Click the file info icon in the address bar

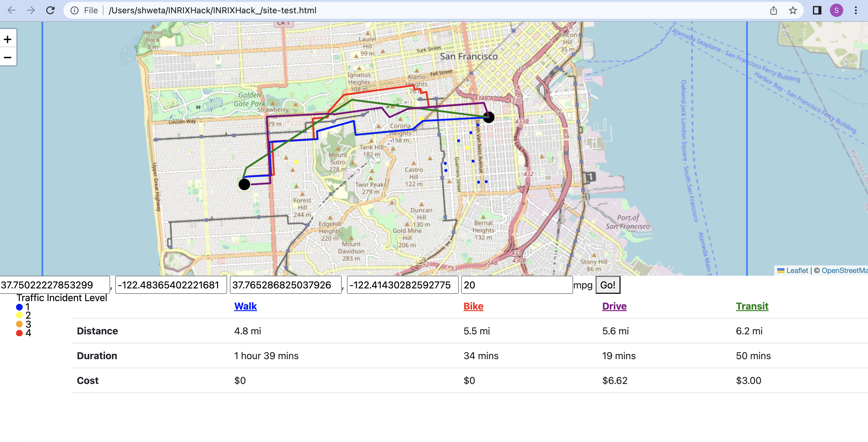click(74, 11)
